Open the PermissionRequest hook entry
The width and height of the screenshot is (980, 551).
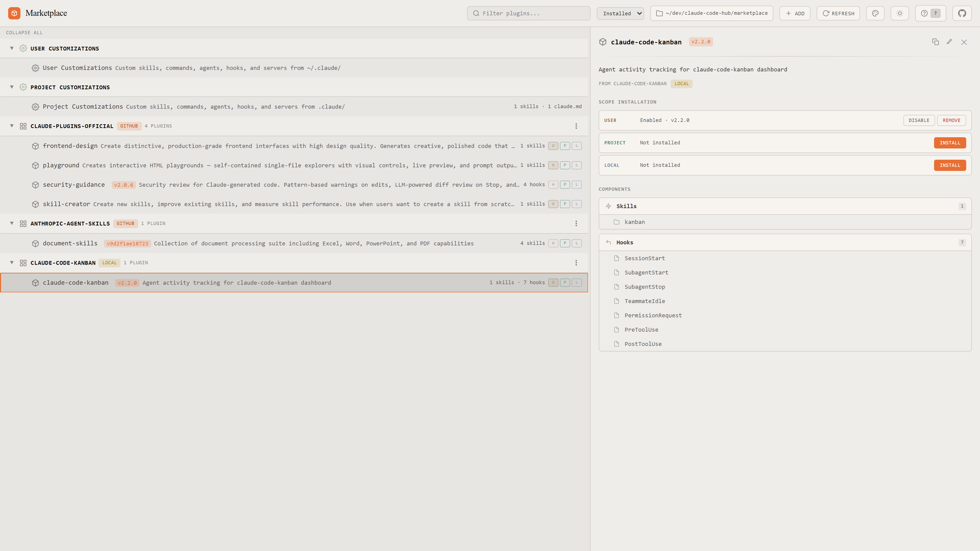[x=785, y=316]
